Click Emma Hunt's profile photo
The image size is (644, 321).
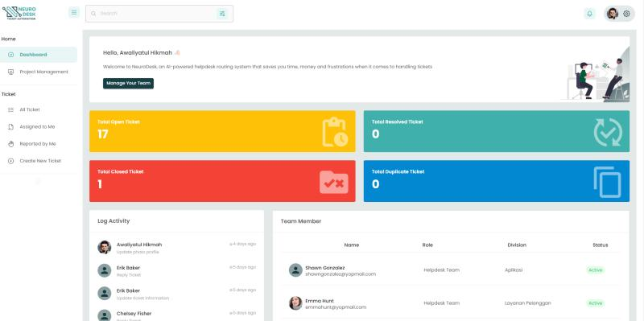click(295, 303)
